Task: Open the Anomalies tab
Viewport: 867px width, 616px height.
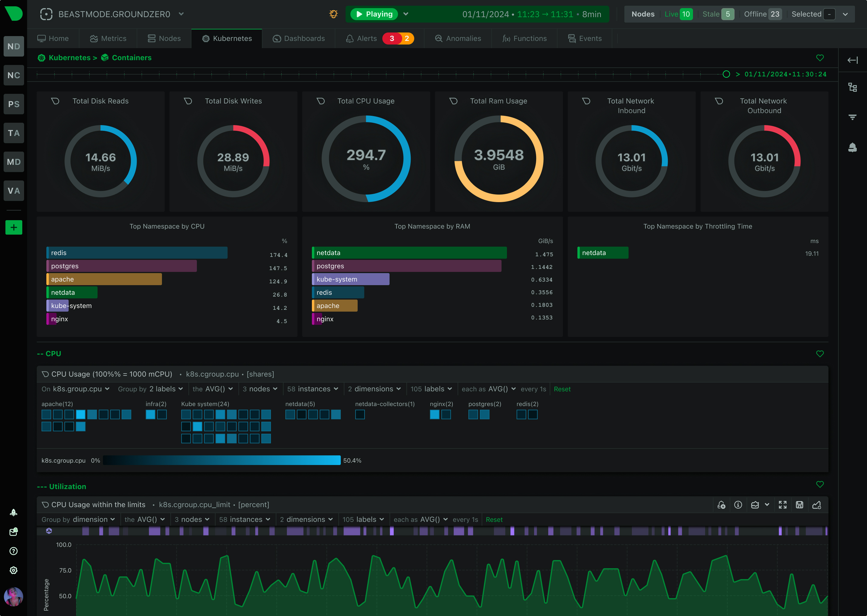Action: 458,38
